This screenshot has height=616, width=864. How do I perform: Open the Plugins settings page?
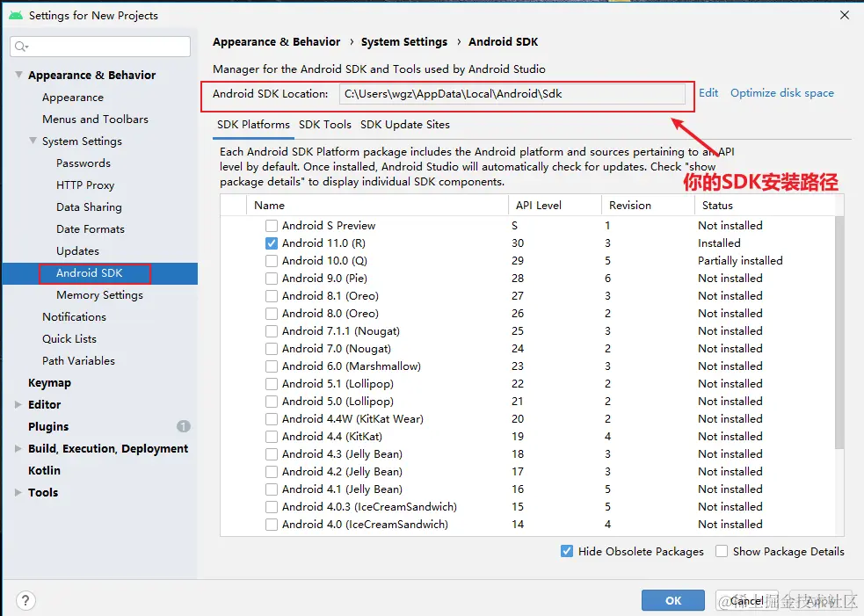(48, 427)
